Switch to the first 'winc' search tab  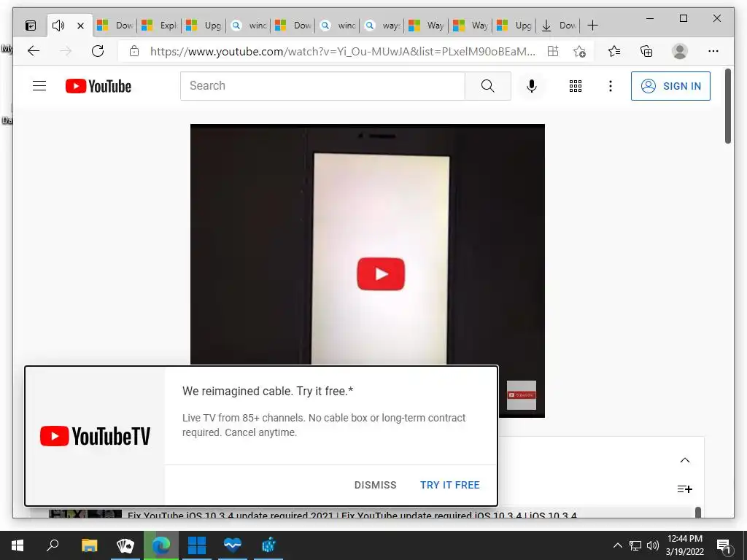[x=249, y=26]
